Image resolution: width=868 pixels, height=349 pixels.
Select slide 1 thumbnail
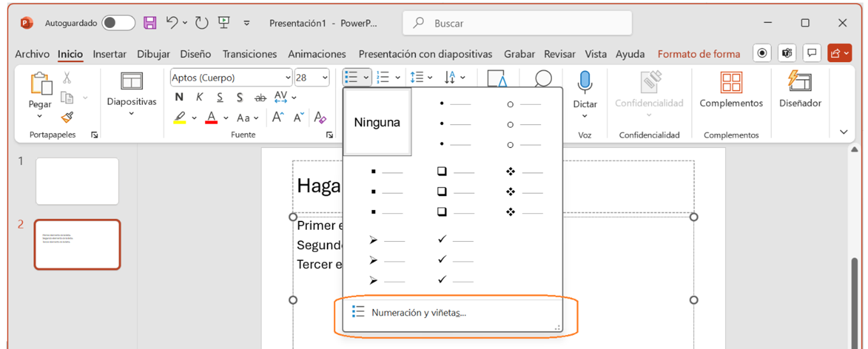[77, 181]
